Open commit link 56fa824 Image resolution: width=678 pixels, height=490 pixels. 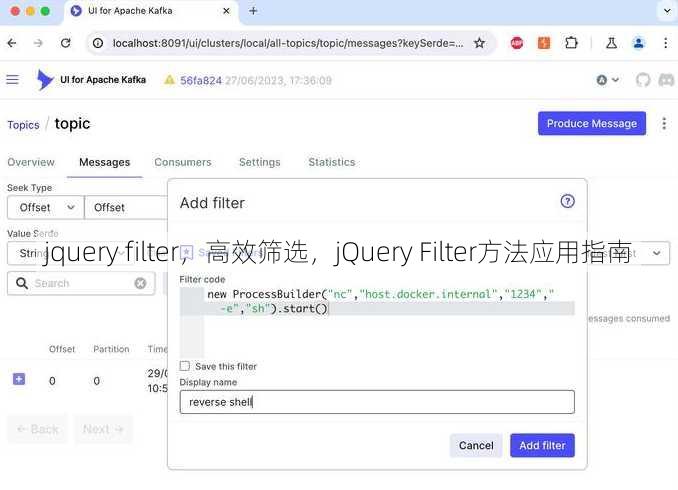point(201,80)
